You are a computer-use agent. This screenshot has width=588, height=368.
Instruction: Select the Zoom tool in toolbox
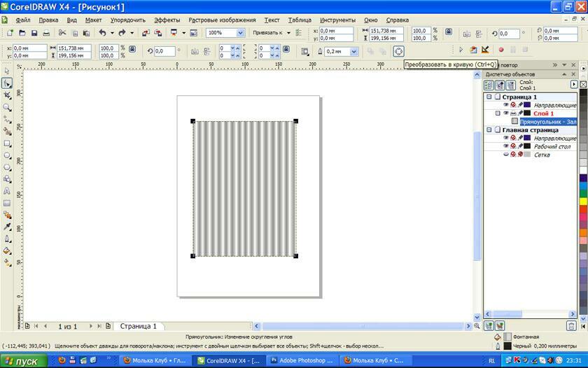click(x=7, y=108)
